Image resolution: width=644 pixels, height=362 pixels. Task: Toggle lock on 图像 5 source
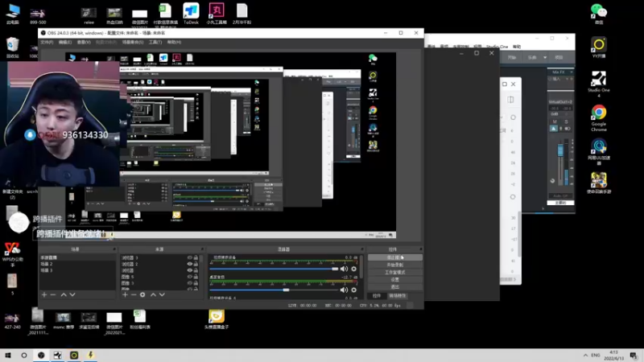pyautogui.click(x=196, y=277)
